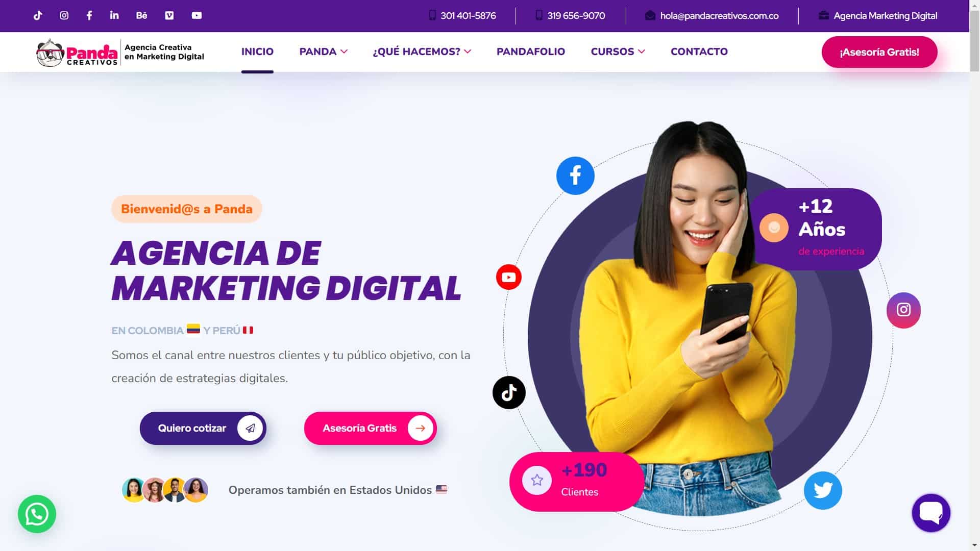
Task: Click the LinkedIn icon in top bar
Action: pos(114,15)
